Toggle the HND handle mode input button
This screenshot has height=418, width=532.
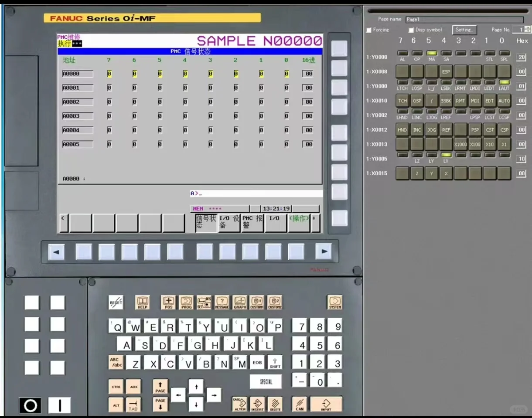click(x=402, y=130)
